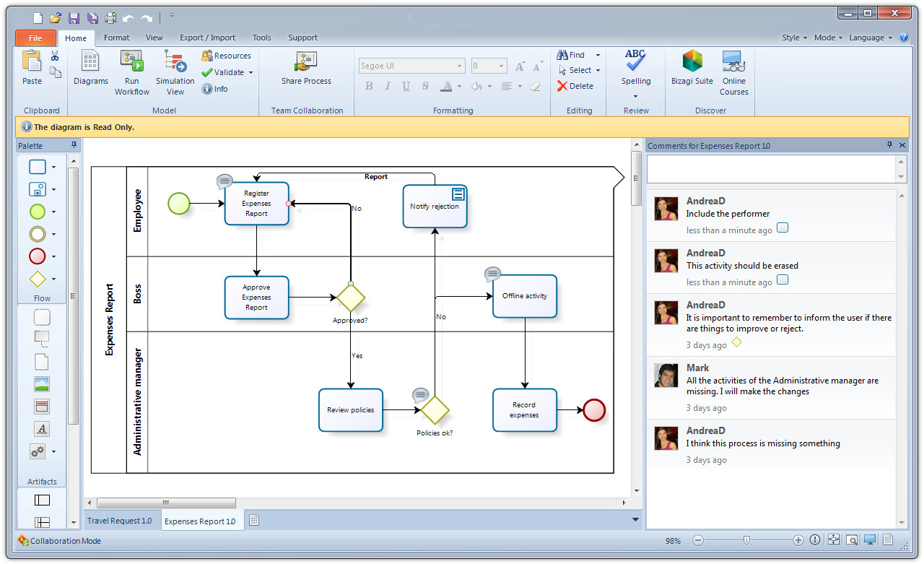Viewport: 924px width, 564px height.
Task: Click the zoom slider in status bar
Action: click(747, 539)
